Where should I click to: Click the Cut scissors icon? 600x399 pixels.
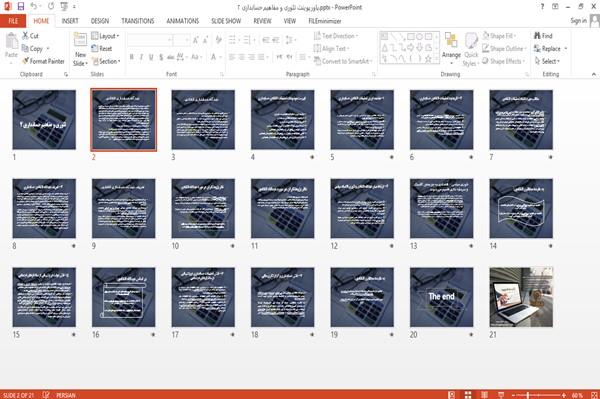coord(25,36)
